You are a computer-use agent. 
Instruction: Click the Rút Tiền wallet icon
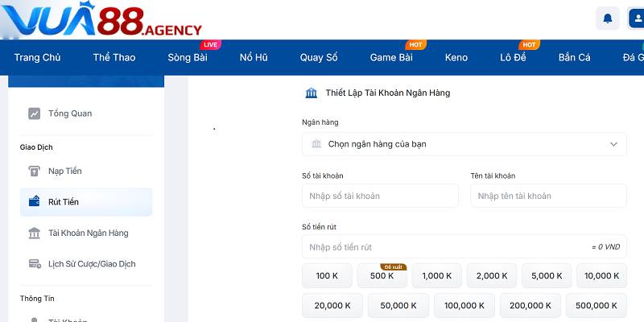(35, 202)
